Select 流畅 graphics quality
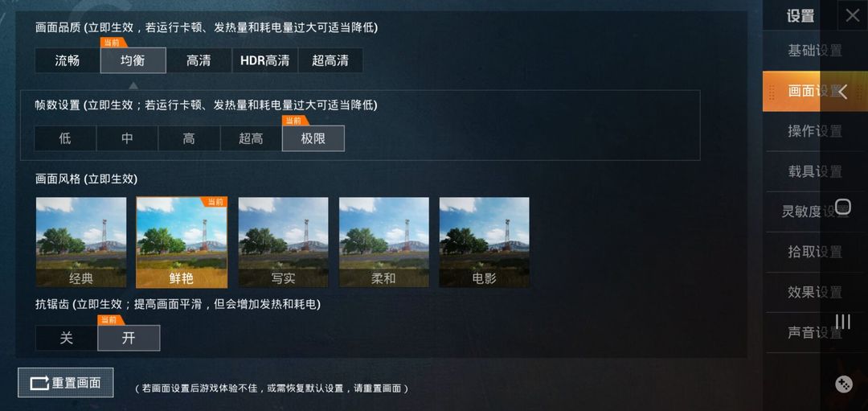 (68, 60)
